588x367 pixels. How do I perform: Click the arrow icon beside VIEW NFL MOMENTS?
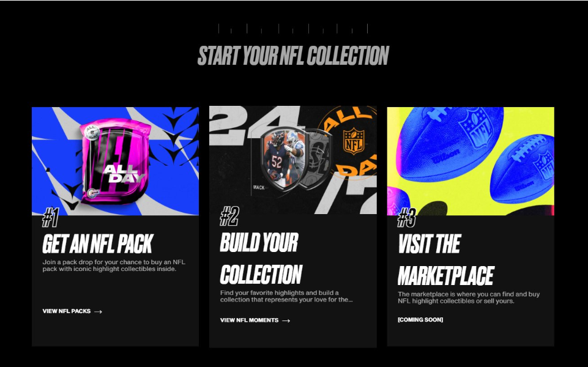pos(286,321)
